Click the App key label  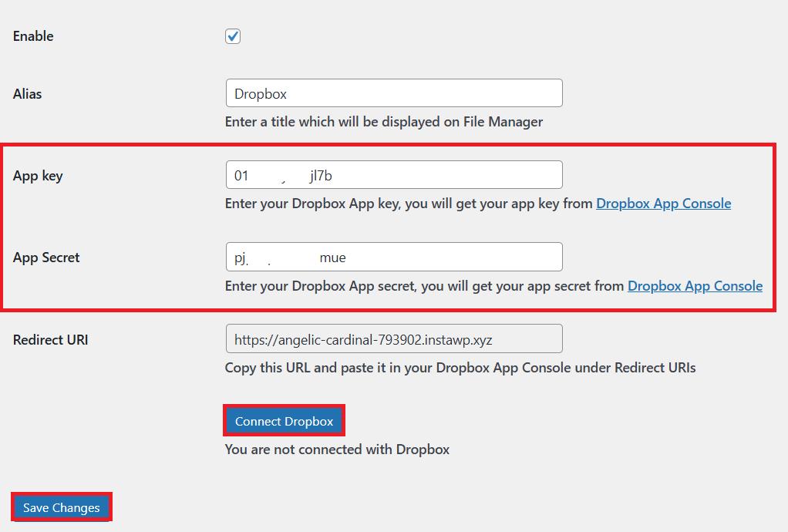tap(38, 176)
